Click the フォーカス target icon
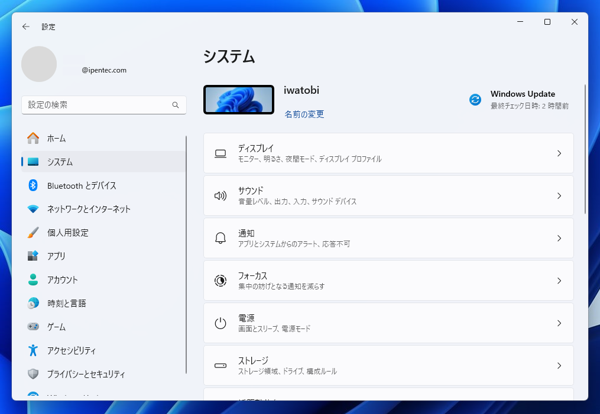The height and width of the screenshot is (414, 600). (x=220, y=281)
